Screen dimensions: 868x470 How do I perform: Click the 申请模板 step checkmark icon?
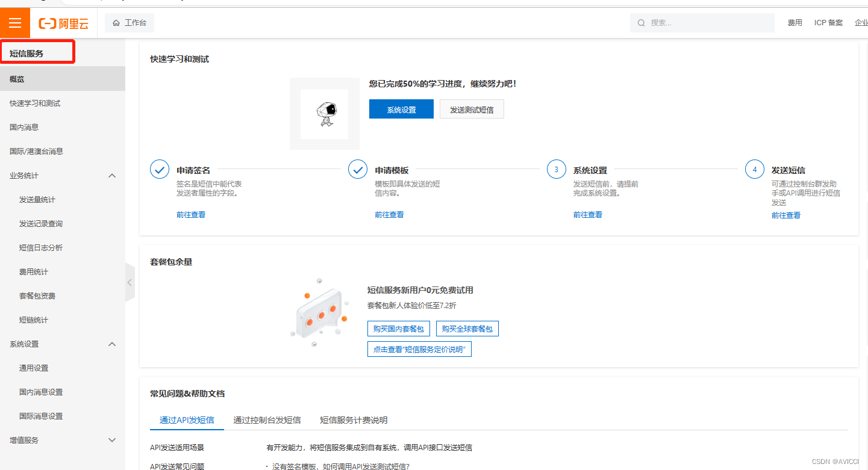pos(358,170)
